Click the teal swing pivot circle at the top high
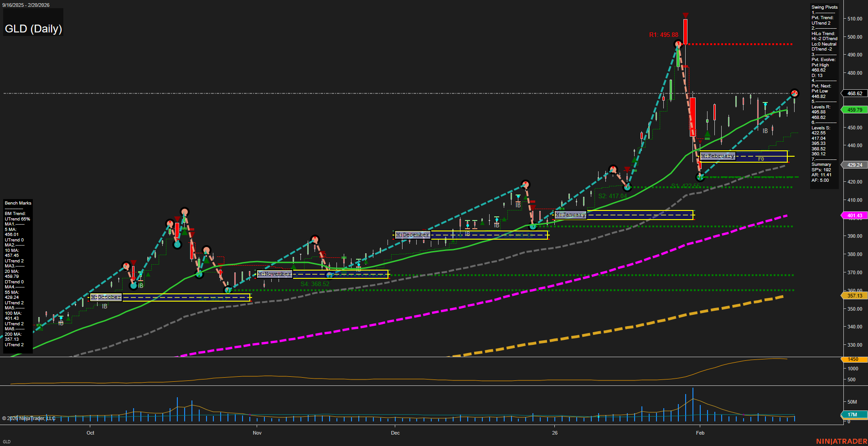Screen dimensions: 868x446 click(x=678, y=44)
